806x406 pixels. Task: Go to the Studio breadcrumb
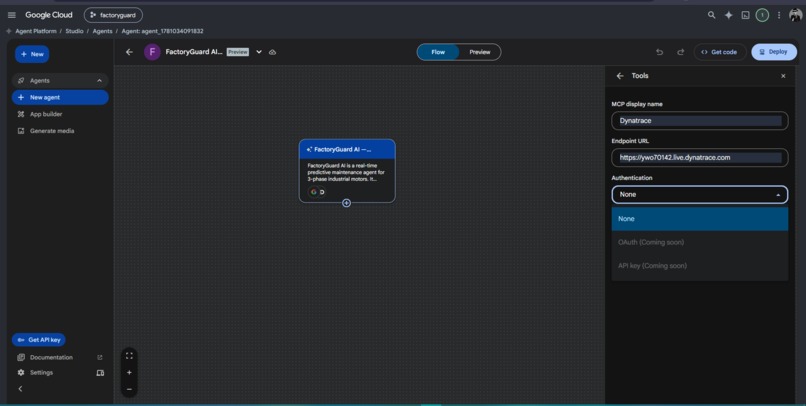[x=74, y=31]
